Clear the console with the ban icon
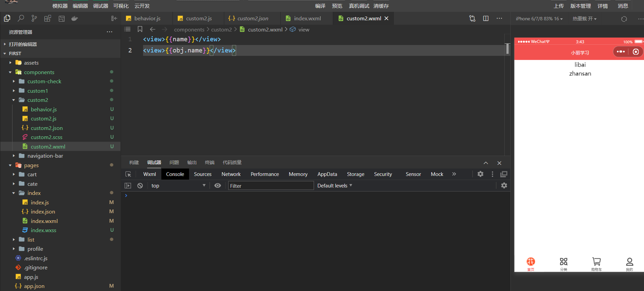This screenshot has width=644, height=291. click(140, 185)
